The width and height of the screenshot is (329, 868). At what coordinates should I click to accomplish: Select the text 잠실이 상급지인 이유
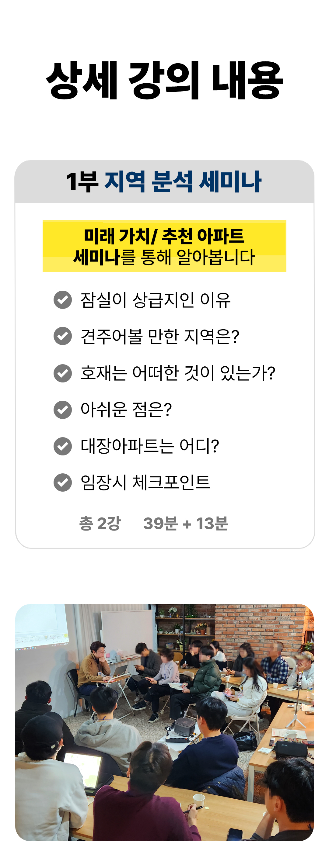(156, 299)
